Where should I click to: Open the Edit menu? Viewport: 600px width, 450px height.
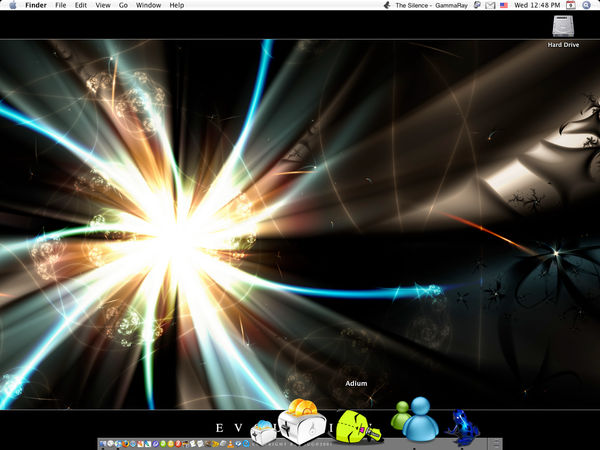[x=81, y=5]
